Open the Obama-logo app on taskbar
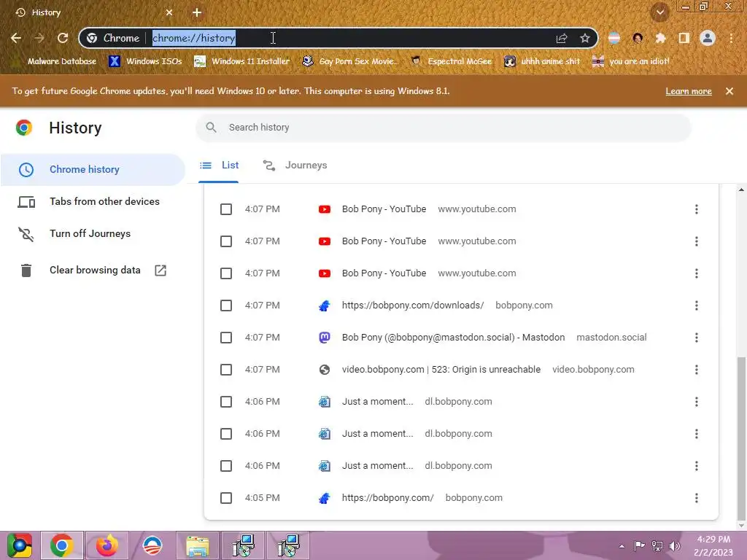This screenshot has height=560, width=747. (152, 545)
